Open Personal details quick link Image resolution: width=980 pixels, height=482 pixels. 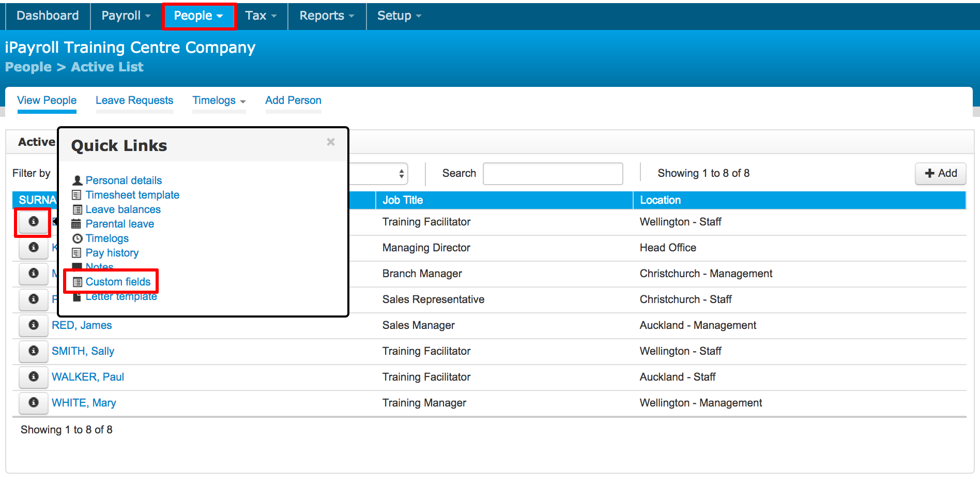coord(124,180)
